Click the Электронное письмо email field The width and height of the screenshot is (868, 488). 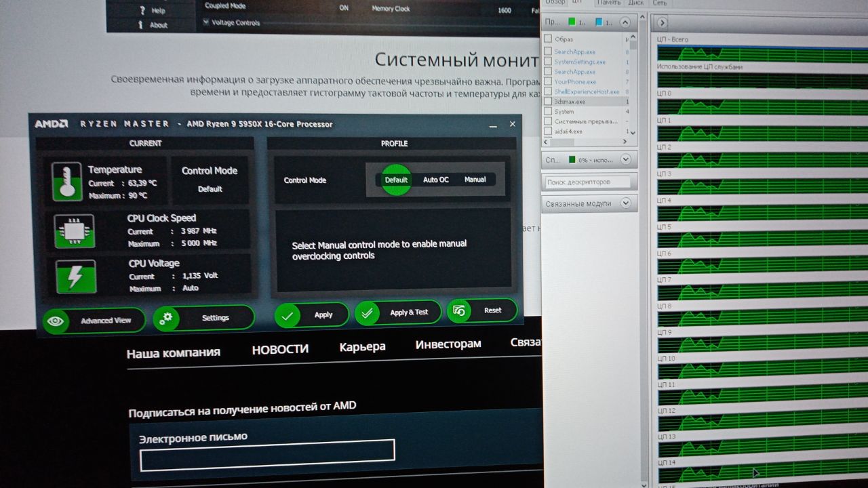click(267, 455)
